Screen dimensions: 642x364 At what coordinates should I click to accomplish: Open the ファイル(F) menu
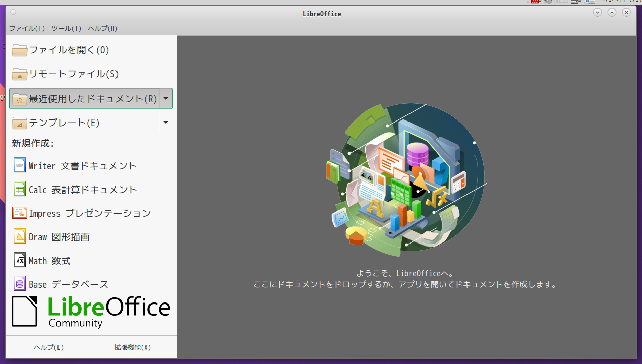(x=27, y=28)
